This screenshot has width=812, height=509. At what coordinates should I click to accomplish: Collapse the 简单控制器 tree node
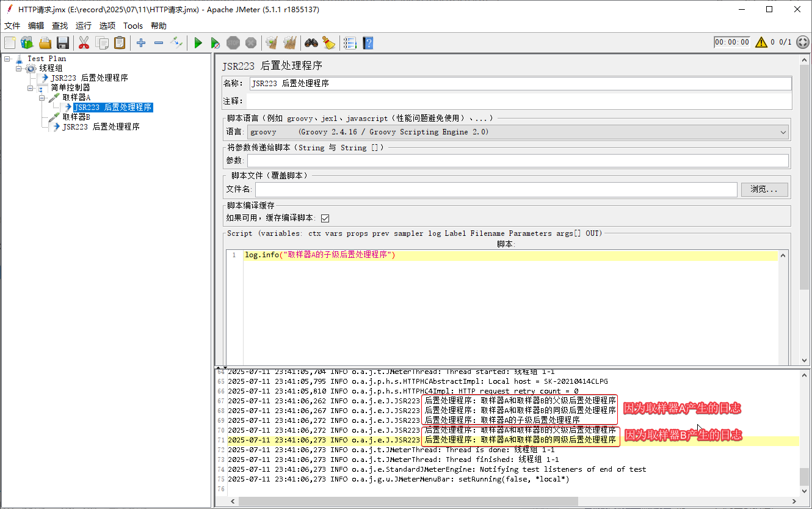(31, 88)
